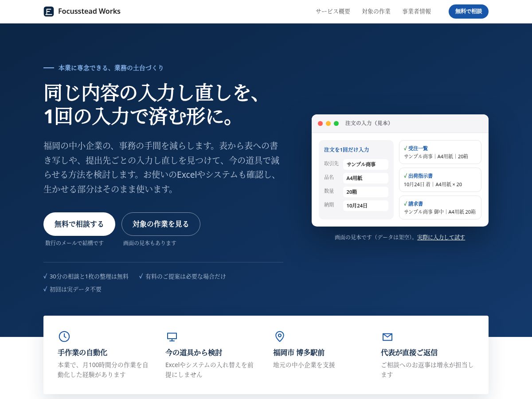The image size is (532, 399).
Task: Click the 無料で相談する hero button
Action: coord(79,224)
